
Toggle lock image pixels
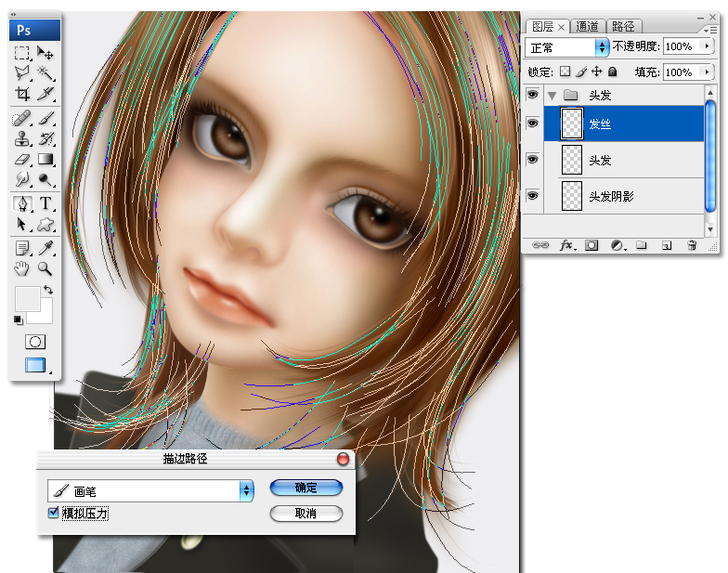[581, 72]
